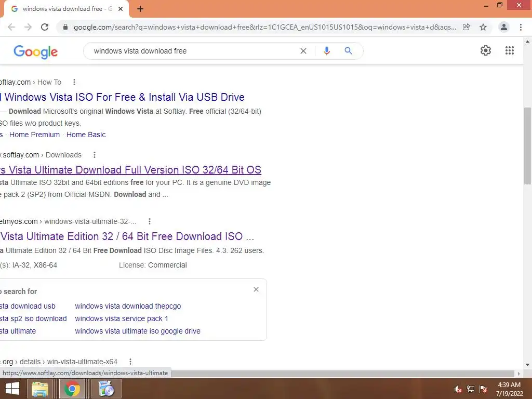The width and height of the screenshot is (532, 399).
Task: Open the Windows Start menu
Action: 12,389
